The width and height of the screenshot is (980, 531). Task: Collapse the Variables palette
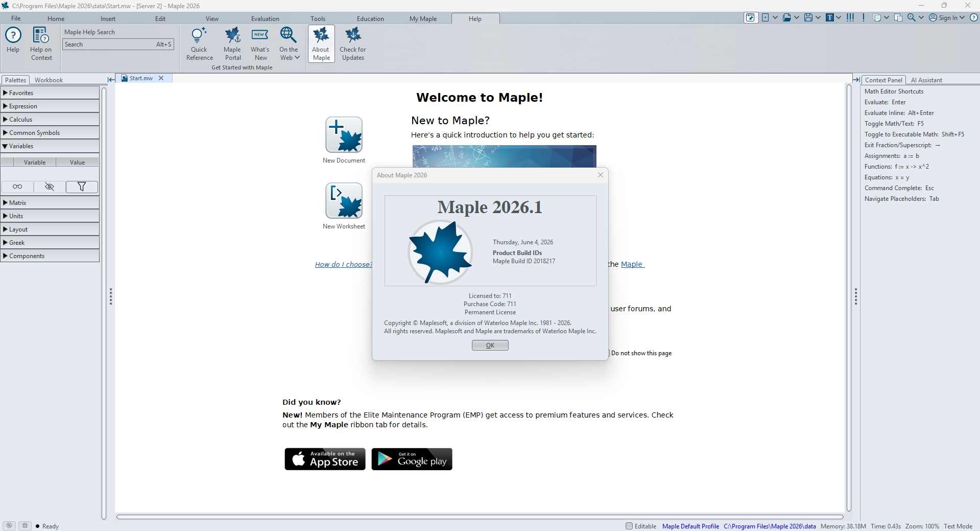(x=50, y=146)
